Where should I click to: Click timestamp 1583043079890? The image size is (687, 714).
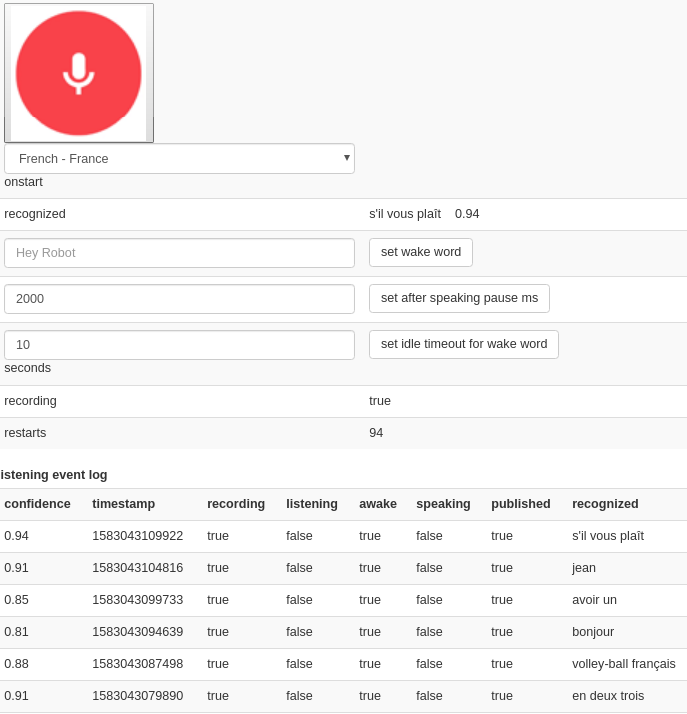point(137,696)
